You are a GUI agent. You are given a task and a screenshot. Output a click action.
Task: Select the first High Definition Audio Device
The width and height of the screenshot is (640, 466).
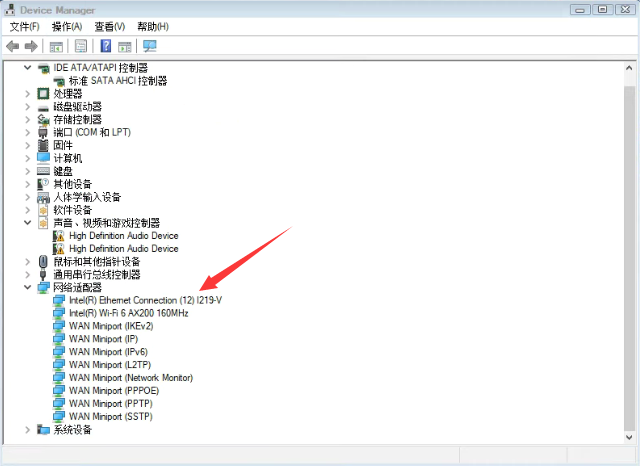point(123,236)
